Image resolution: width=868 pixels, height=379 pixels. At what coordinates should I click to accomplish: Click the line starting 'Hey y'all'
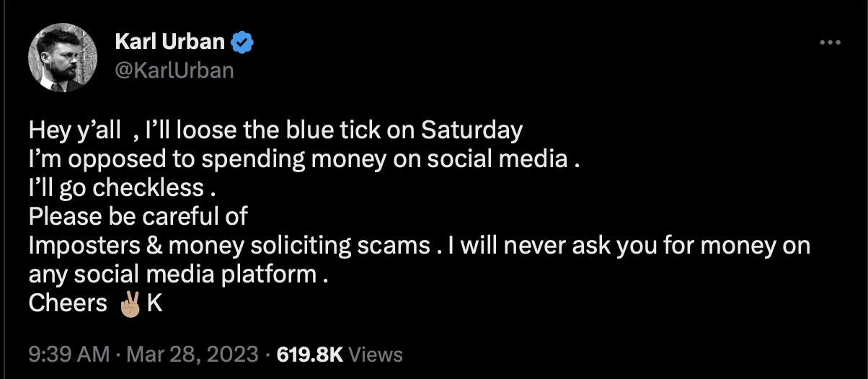pyautogui.click(x=275, y=131)
